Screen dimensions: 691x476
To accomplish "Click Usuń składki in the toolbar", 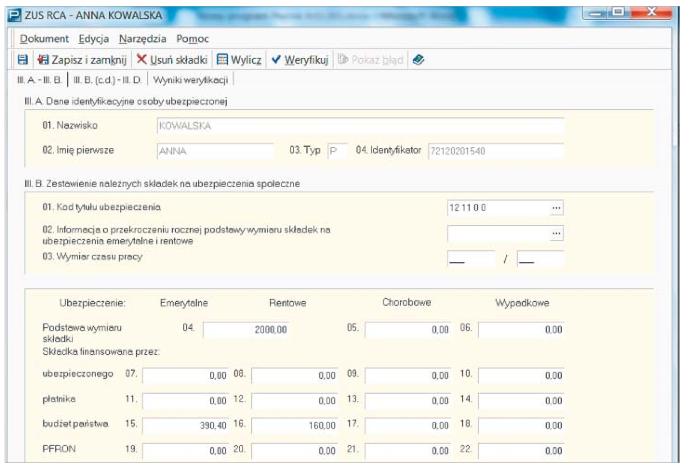I will coord(172,60).
